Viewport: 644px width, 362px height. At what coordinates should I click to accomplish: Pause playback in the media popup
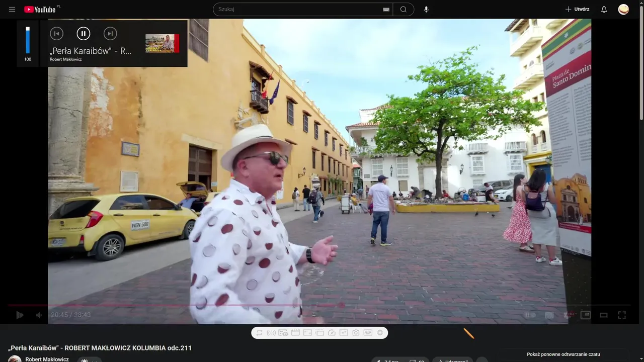coord(84,34)
